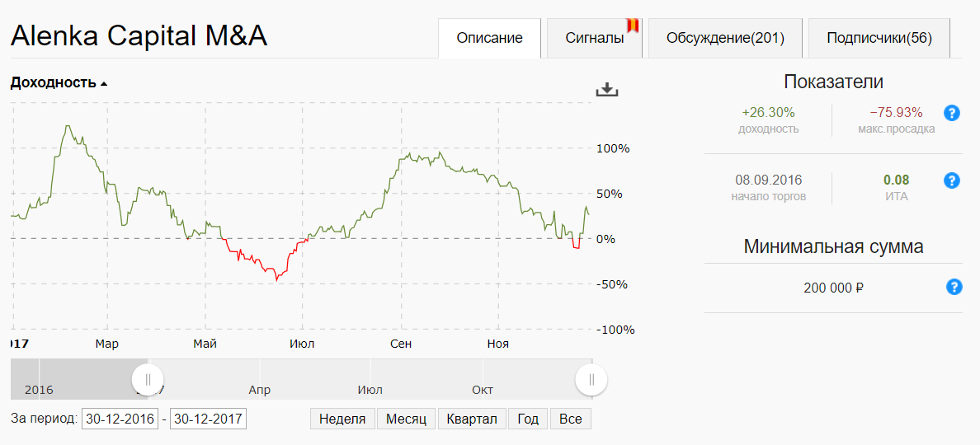Click the Окт label in the timeline navigator
Viewport: 980px width, 445px height.
pos(483,390)
